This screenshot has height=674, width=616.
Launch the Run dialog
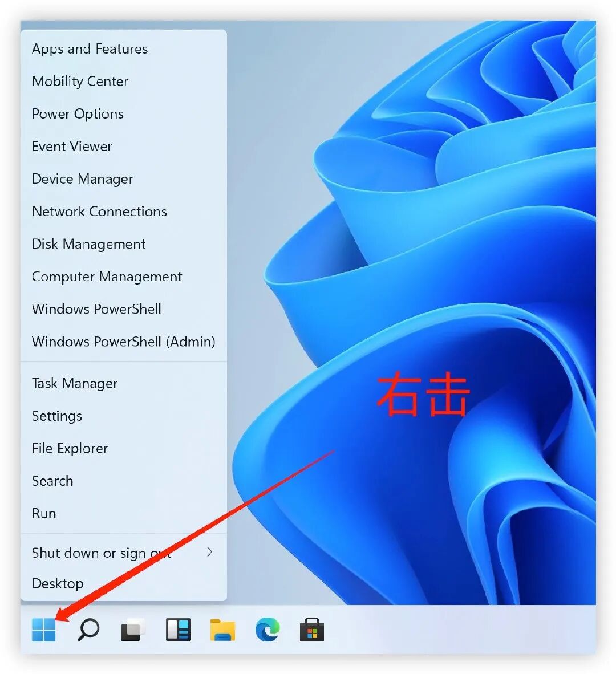point(43,513)
